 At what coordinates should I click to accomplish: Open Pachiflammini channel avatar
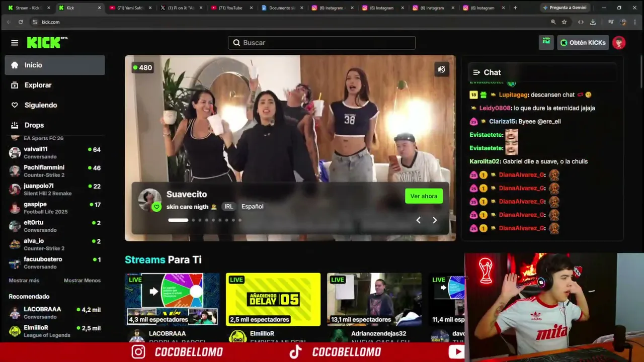(x=15, y=171)
